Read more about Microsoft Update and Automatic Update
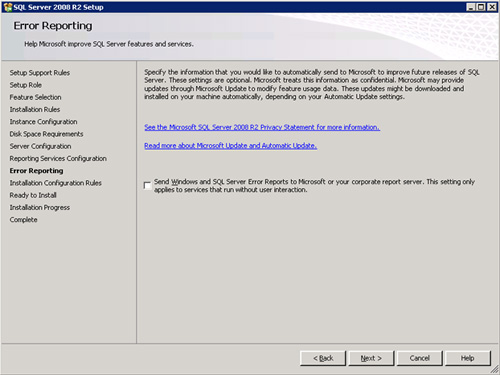 pyautogui.click(x=230, y=146)
